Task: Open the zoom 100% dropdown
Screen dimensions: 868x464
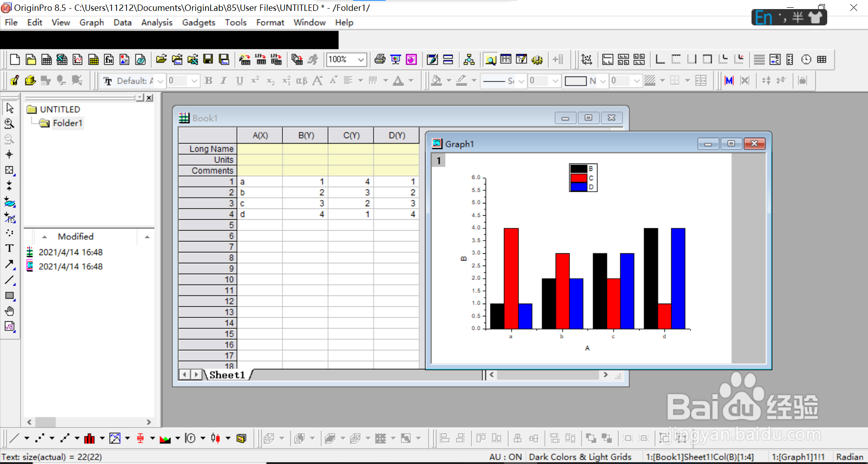Action: pos(361,59)
